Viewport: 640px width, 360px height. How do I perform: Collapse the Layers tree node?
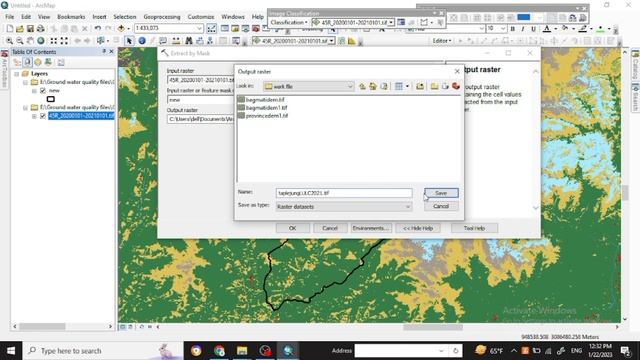(x=17, y=74)
